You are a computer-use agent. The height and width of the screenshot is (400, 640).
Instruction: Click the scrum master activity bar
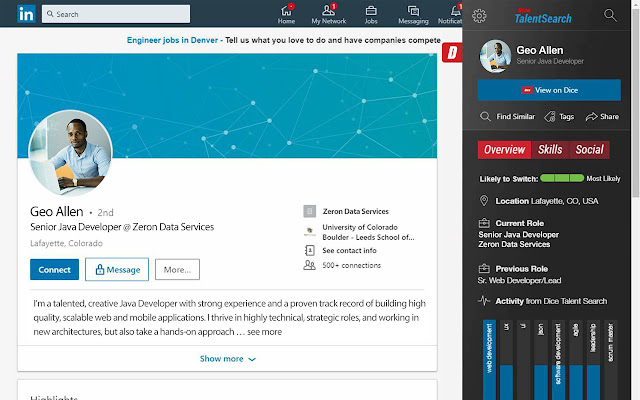coord(611,360)
